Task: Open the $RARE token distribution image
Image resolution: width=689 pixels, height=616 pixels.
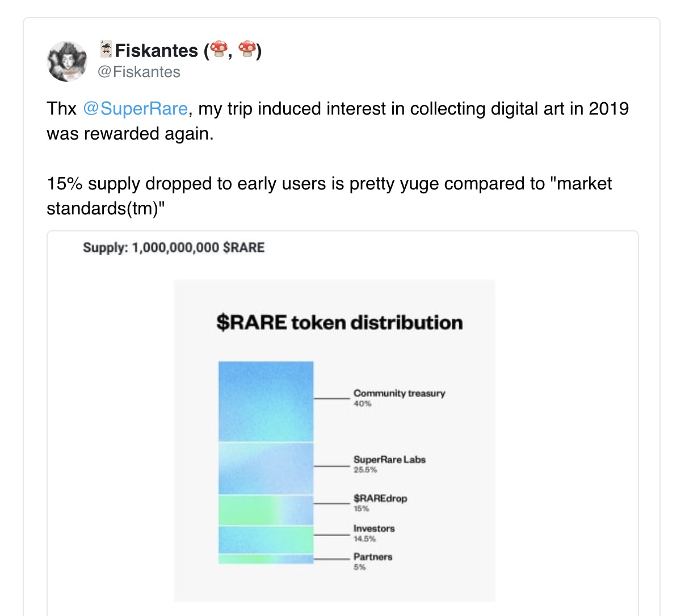Action: [334, 440]
